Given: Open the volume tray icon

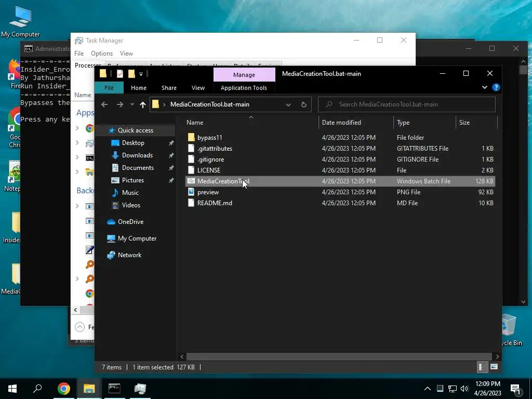Looking at the screenshot, I should click(464, 389).
